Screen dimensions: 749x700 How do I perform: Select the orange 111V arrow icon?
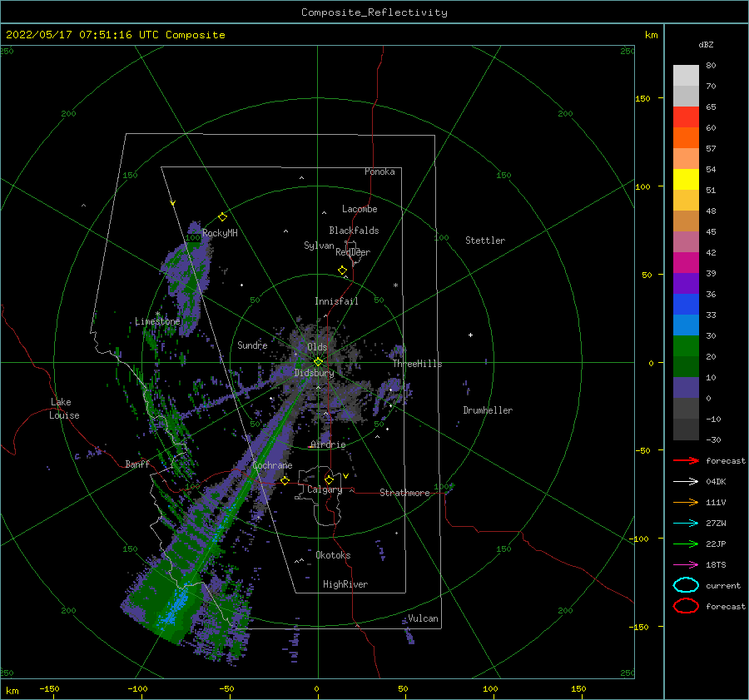pos(686,502)
